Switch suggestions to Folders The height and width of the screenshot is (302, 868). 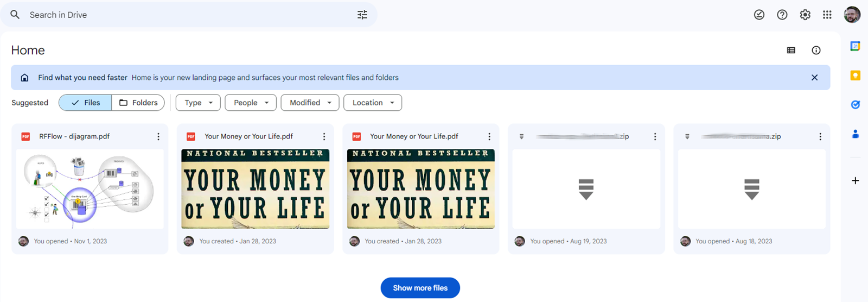138,103
